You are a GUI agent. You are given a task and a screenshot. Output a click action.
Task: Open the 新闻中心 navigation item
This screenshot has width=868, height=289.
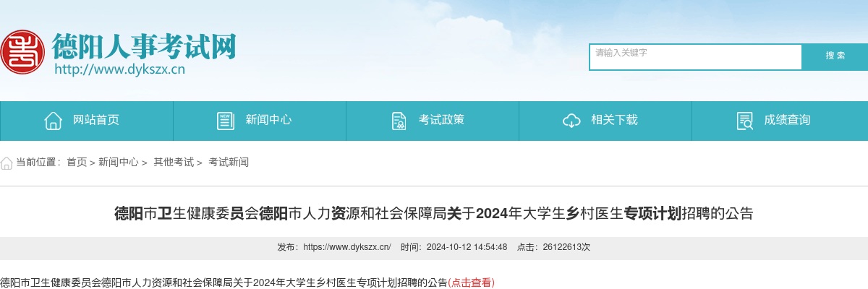coord(260,121)
